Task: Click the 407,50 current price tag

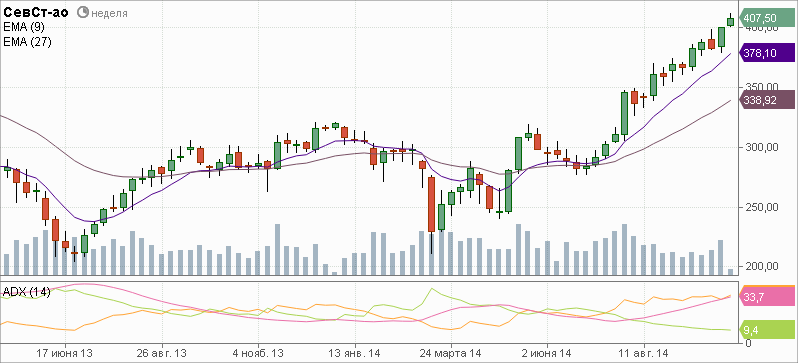Action: click(x=766, y=18)
